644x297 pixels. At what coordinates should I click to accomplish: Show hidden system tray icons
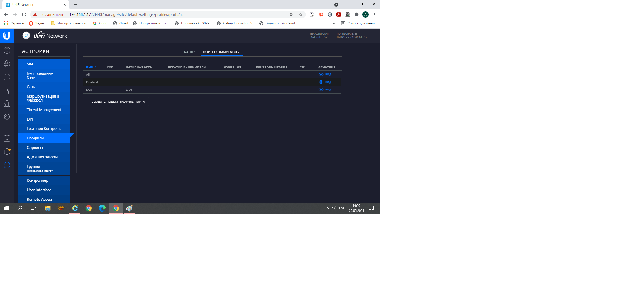(327, 208)
